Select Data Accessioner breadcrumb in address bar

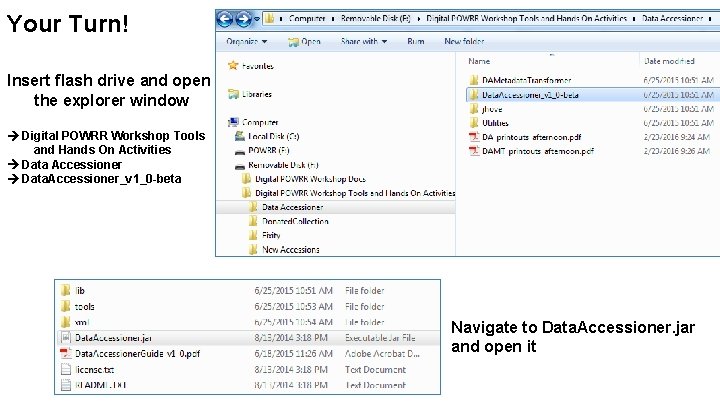click(672, 18)
